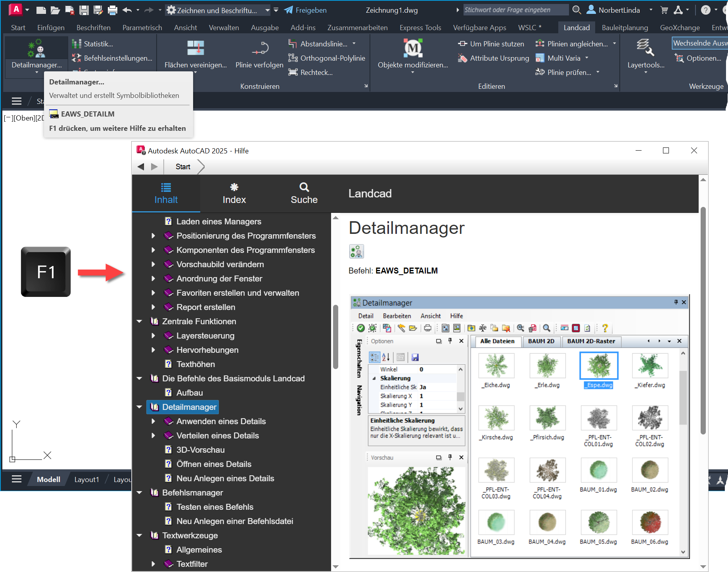Expand the Layersteuerung topic
Screen dimensions: 728x572
click(x=153, y=336)
